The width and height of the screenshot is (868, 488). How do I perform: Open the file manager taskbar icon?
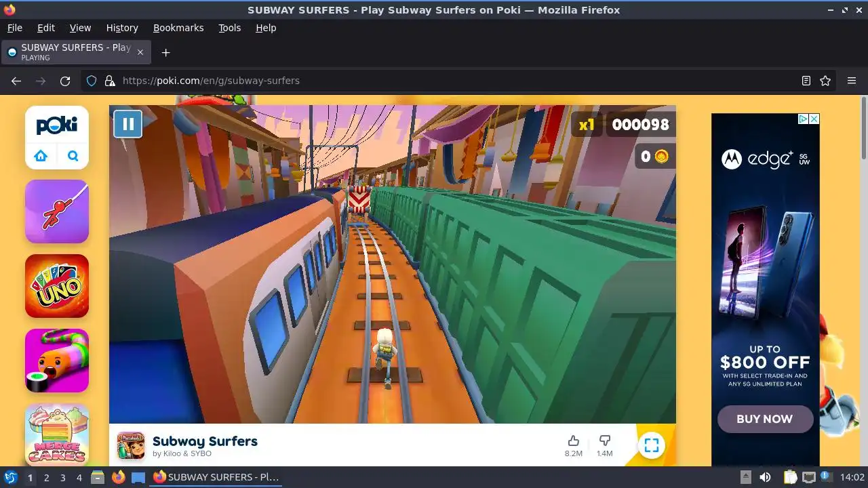[x=98, y=477]
